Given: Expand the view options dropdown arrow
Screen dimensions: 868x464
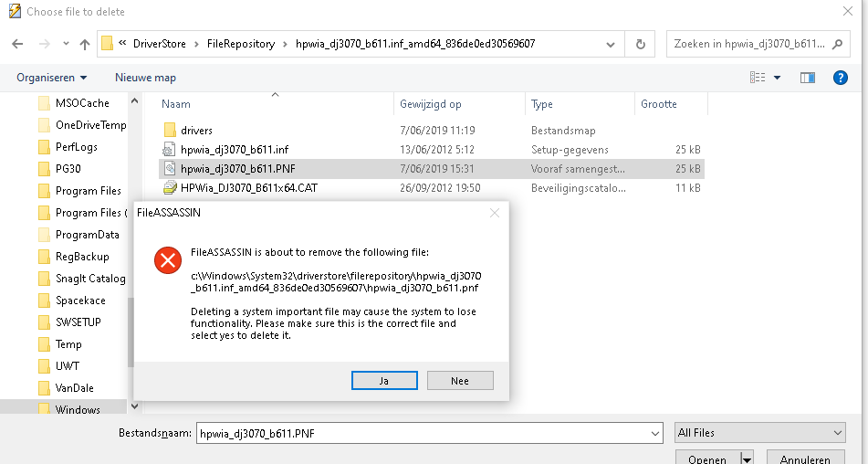Looking at the screenshot, I should click(777, 78).
